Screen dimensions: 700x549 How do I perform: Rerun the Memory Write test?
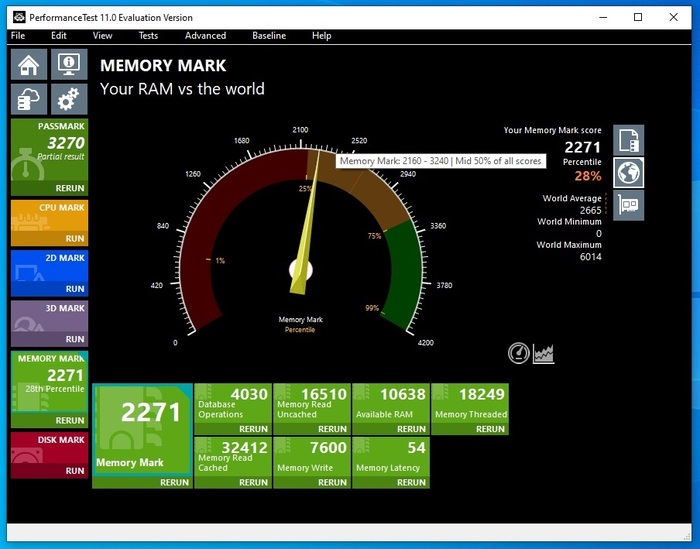(x=332, y=482)
